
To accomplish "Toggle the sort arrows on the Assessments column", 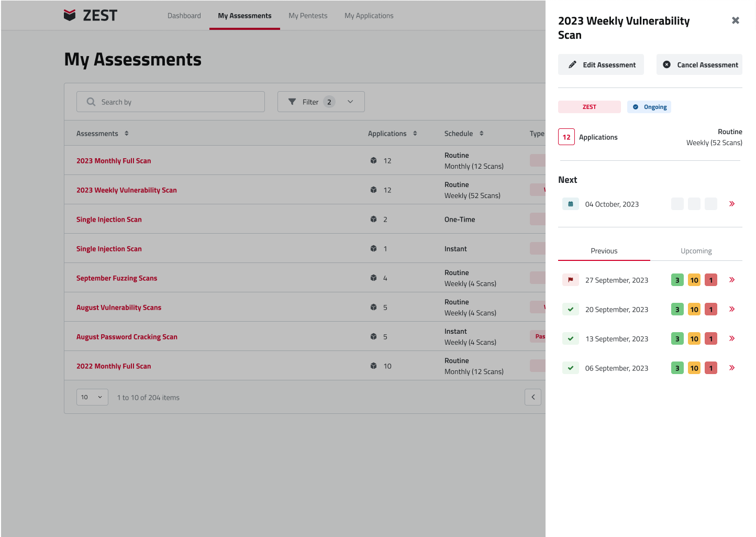I will coord(126,133).
